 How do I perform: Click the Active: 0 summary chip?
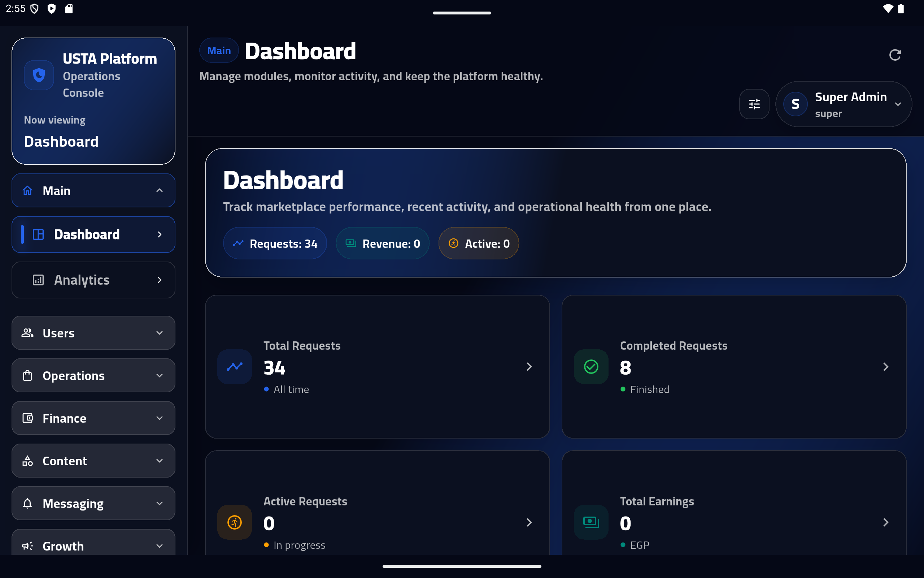[478, 243]
